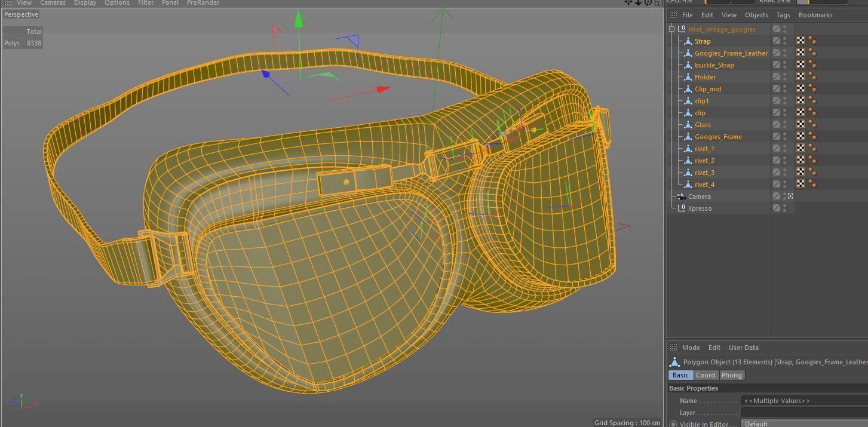Screen dimensions: 868x427
Task: Click Attribute Manager grip icon beside Mode
Action: coord(673,347)
